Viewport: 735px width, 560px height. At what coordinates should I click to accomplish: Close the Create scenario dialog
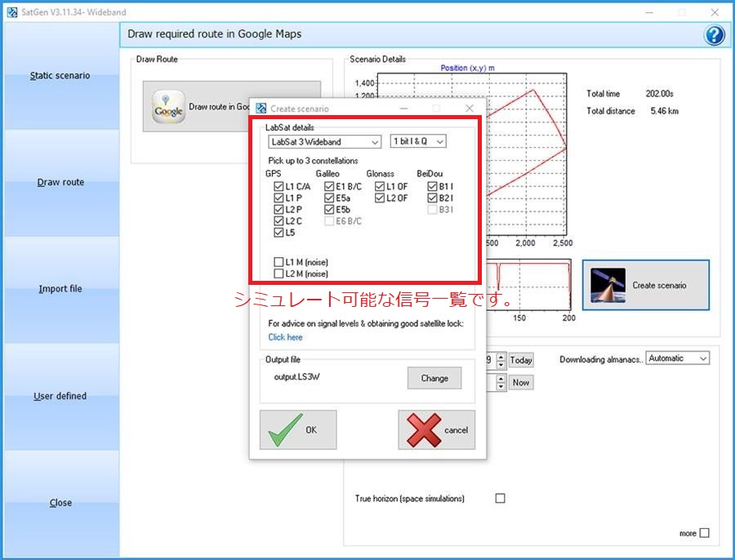click(470, 109)
